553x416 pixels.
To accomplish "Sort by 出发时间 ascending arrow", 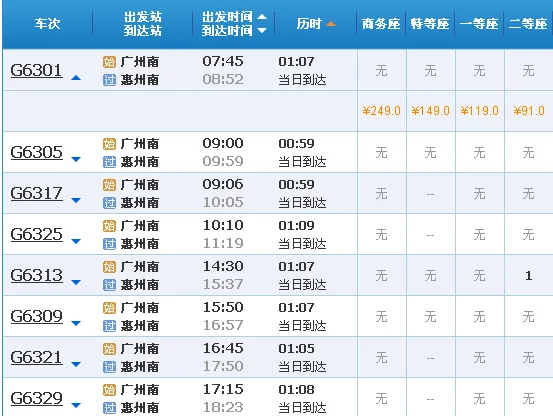I will [x=262, y=17].
